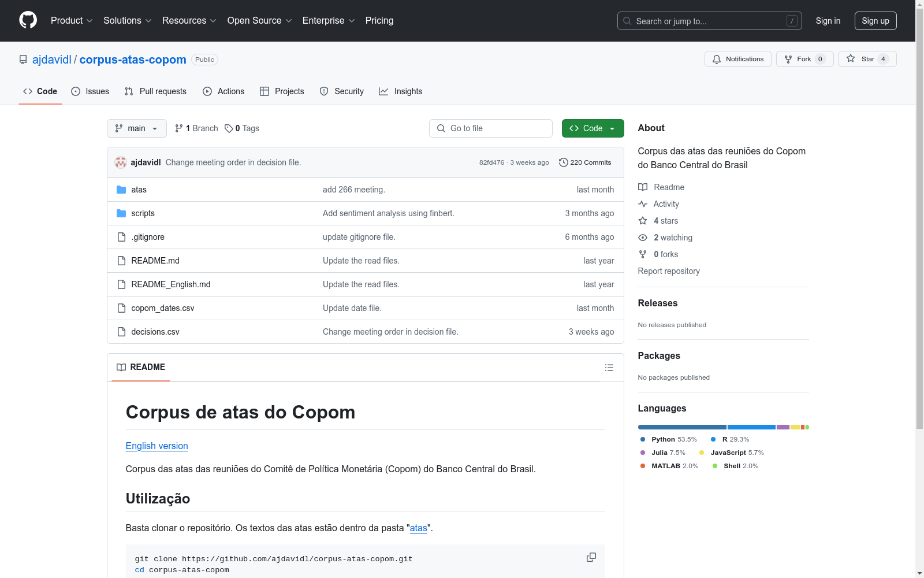Click the copom_dates.csv file icon
This screenshot has height=578, width=924.
click(121, 308)
